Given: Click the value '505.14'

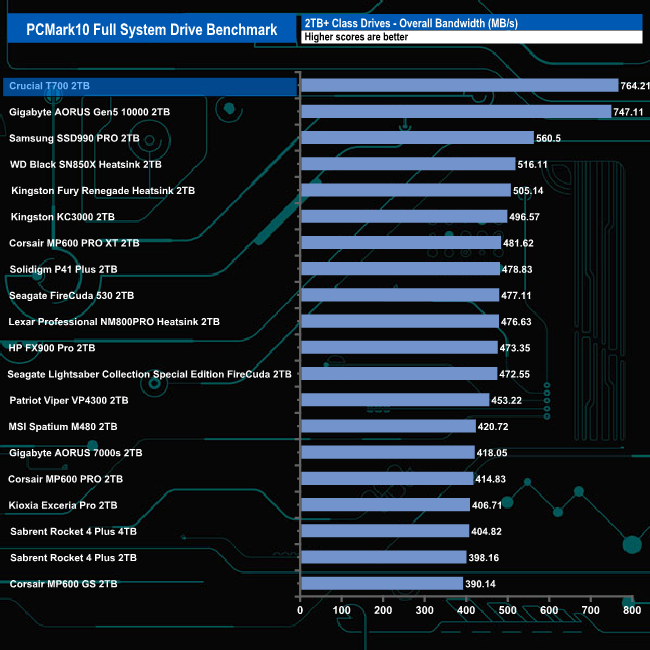Looking at the screenshot, I should click(x=528, y=191).
